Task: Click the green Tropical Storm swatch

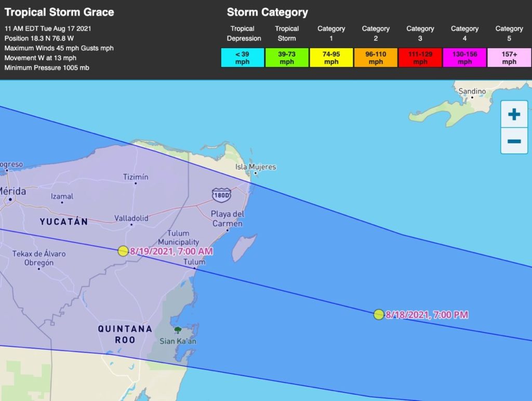Action: (x=287, y=58)
